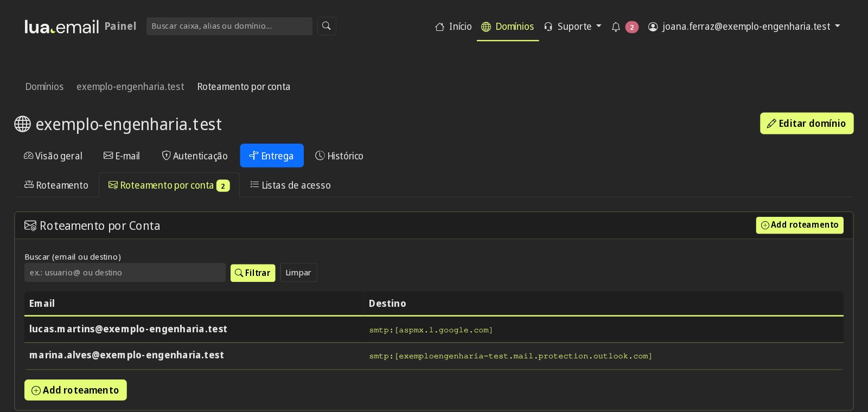
Task: Select lucas.martins@exemplo-engenharia.test row email
Action: [128, 329]
